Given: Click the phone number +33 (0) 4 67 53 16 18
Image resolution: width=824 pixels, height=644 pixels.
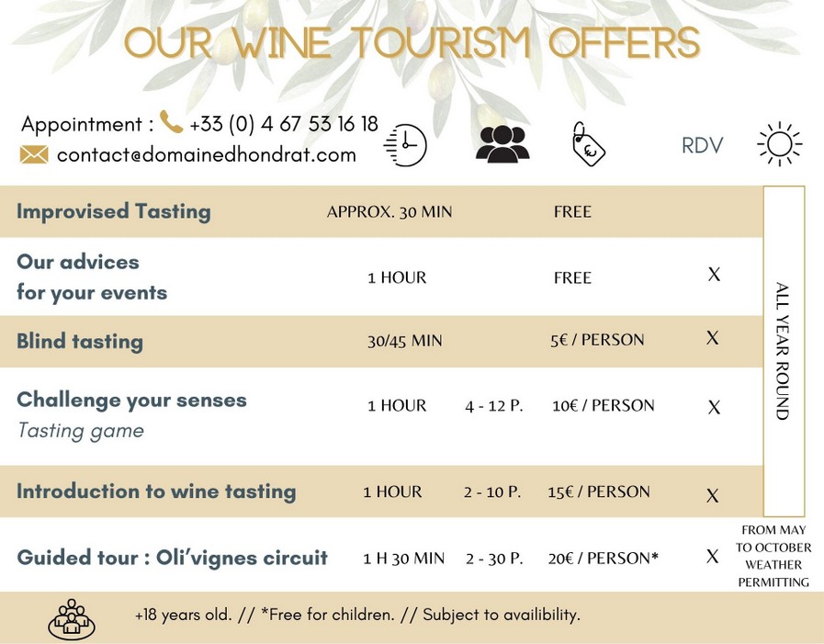Looking at the screenshot, I should [x=284, y=124].
